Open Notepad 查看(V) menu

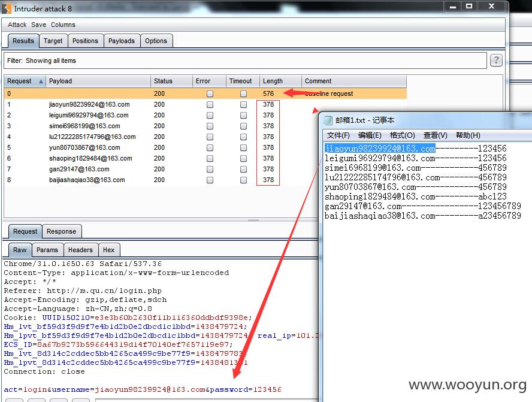coord(436,135)
